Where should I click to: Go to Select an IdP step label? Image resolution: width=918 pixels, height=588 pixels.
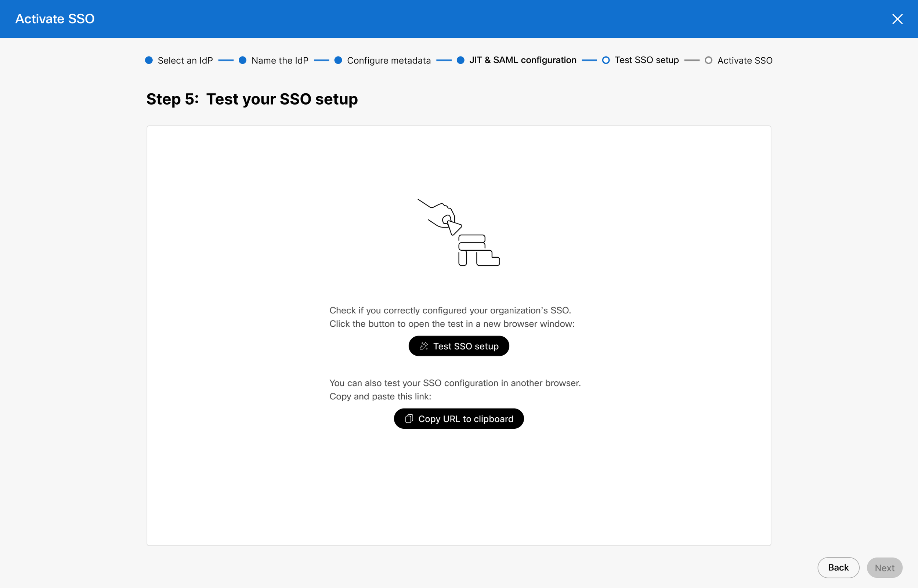(185, 60)
